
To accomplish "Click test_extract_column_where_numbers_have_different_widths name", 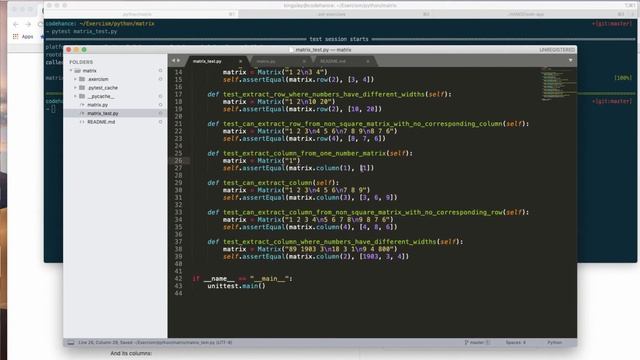I will (329, 242).
